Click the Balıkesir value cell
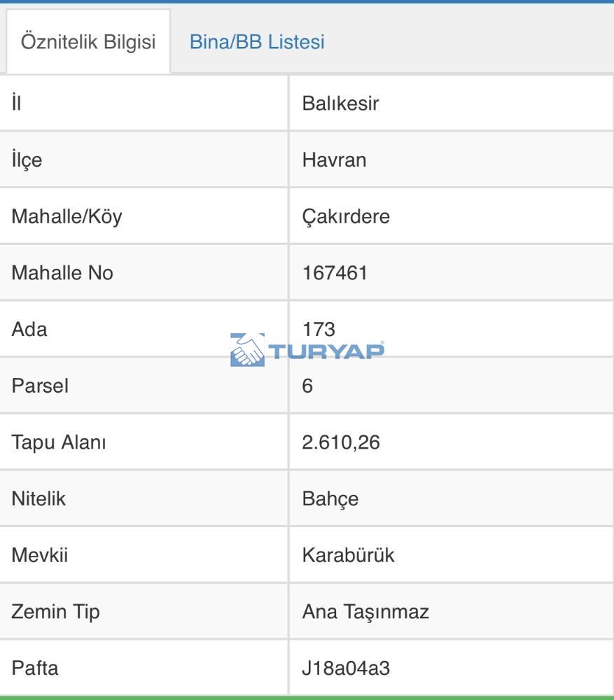Viewport: 614px width, 700px height. pyautogui.click(x=451, y=103)
